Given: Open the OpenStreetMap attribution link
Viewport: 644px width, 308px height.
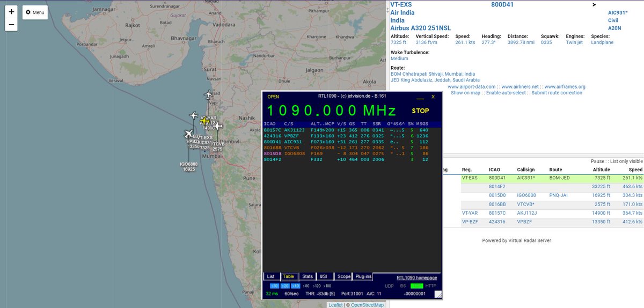Looking at the screenshot, I should click(366, 305).
